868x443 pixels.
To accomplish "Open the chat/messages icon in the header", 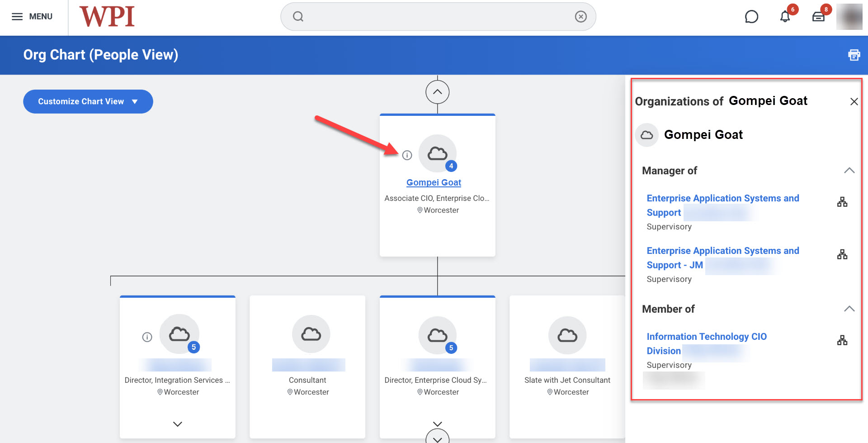I will pos(752,16).
